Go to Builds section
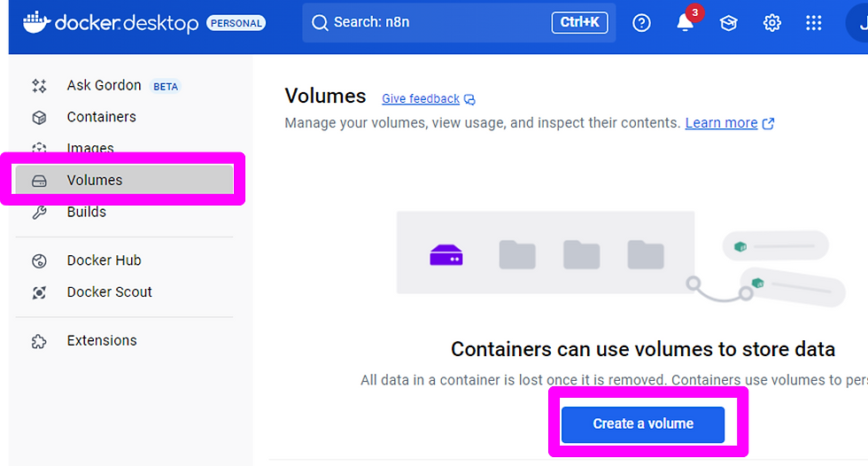Screen dimensions: 868x466 pyautogui.click(x=87, y=212)
